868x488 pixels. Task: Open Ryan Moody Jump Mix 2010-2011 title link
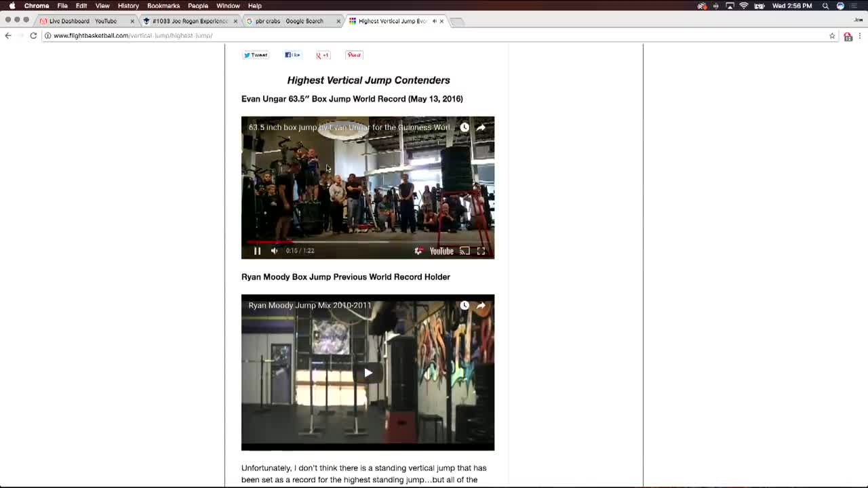tap(310, 306)
